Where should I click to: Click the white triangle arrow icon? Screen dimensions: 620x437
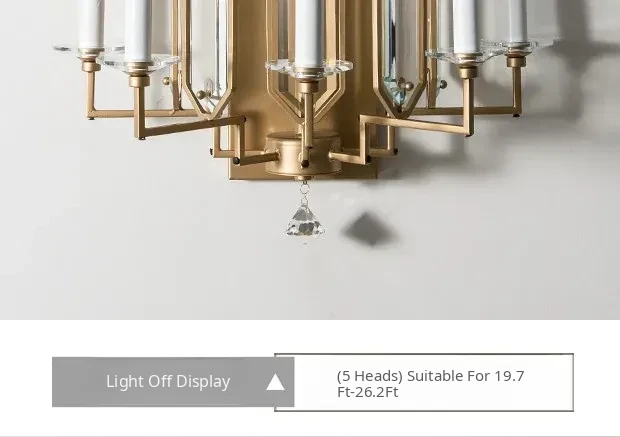pos(275,382)
